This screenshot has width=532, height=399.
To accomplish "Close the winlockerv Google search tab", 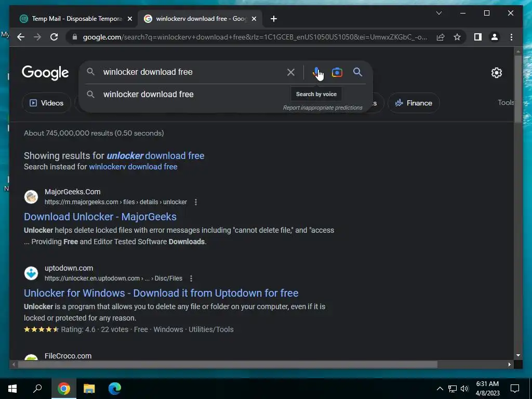I will (x=254, y=19).
